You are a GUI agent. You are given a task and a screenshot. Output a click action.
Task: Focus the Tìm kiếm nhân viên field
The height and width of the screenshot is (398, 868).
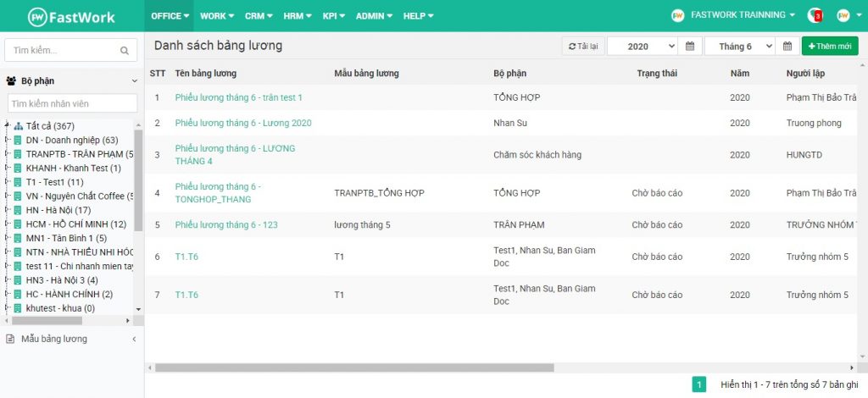73,103
